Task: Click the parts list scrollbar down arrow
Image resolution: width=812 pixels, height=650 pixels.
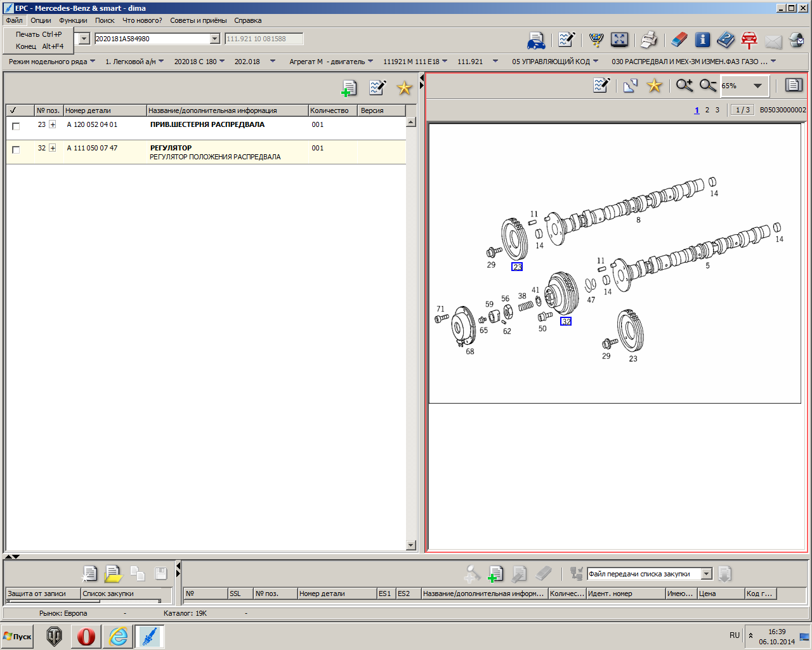Action: coord(410,545)
